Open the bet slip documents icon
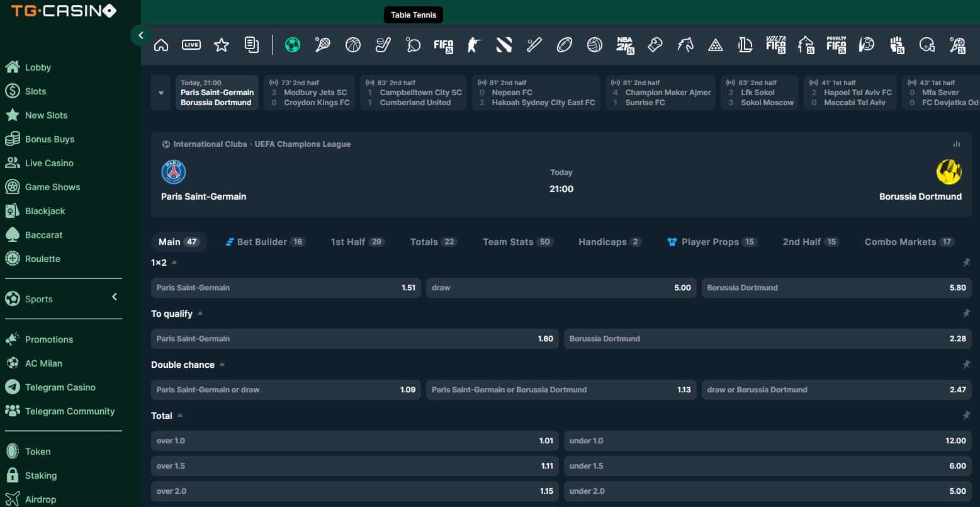Image resolution: width=980 pixels, height=507 pixels. 252,45
